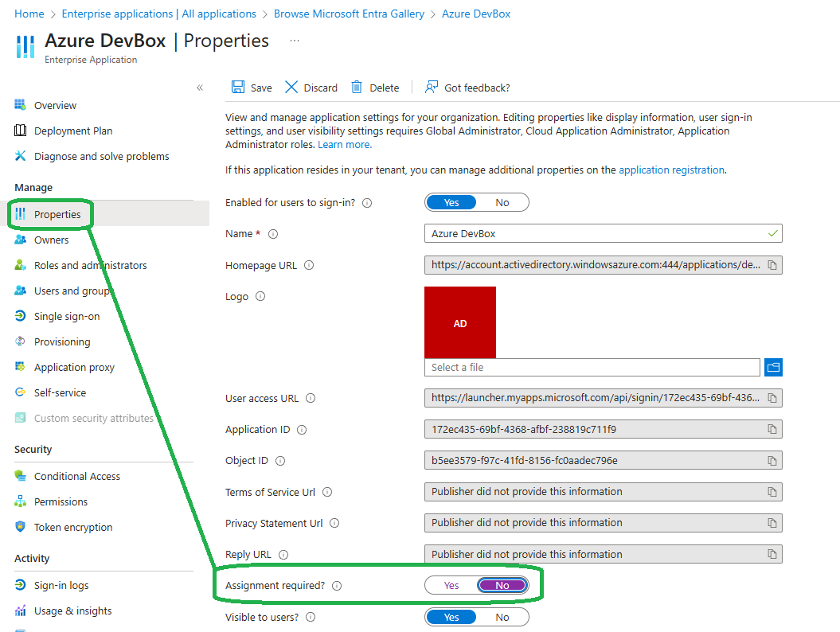Open the Learn more link

pos(345,145)
